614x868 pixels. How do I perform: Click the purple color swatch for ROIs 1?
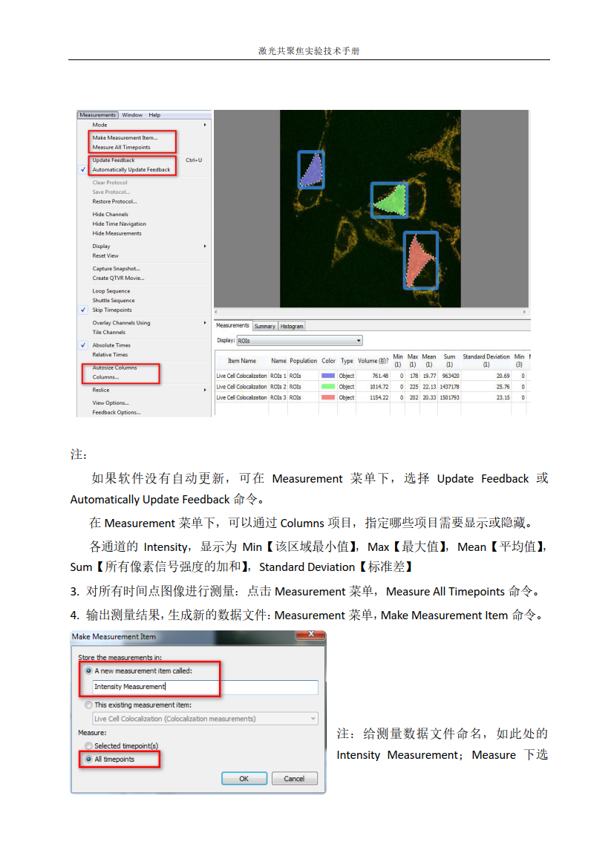(x=327, y=376)
